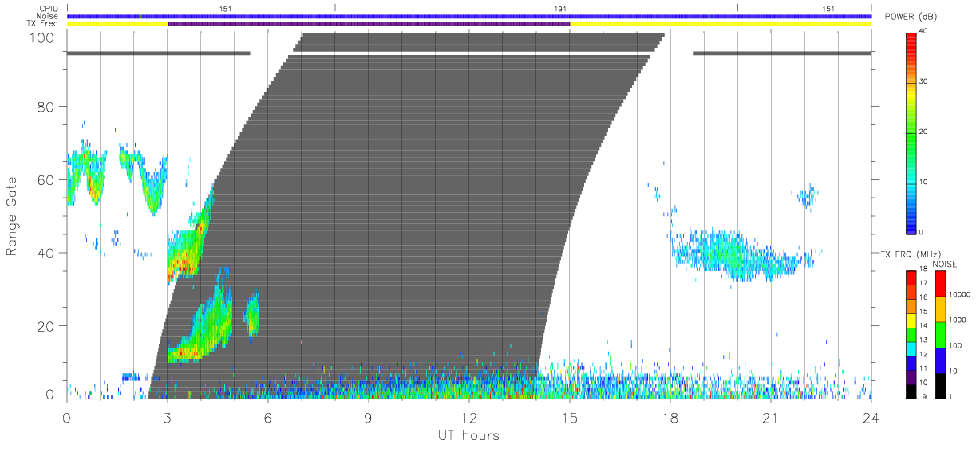Select the 30 label on the POWER scale
This screenshot has width=980, height=452.
(923, 81)
